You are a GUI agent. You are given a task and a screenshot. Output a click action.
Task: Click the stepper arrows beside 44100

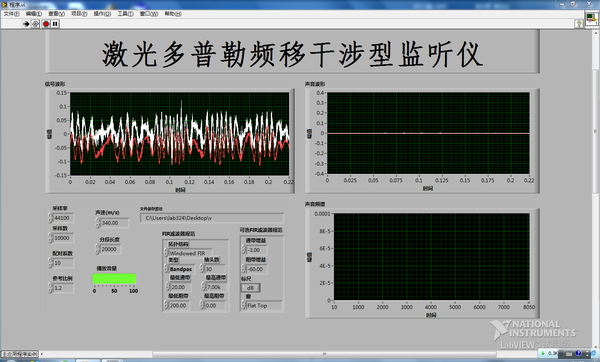(x=50, y=218)
